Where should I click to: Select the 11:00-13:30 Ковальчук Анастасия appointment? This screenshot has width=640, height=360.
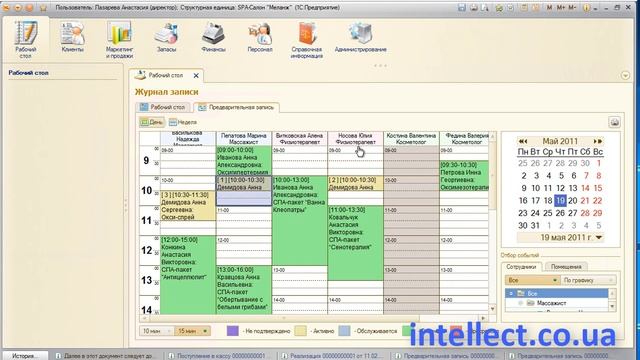356,243
